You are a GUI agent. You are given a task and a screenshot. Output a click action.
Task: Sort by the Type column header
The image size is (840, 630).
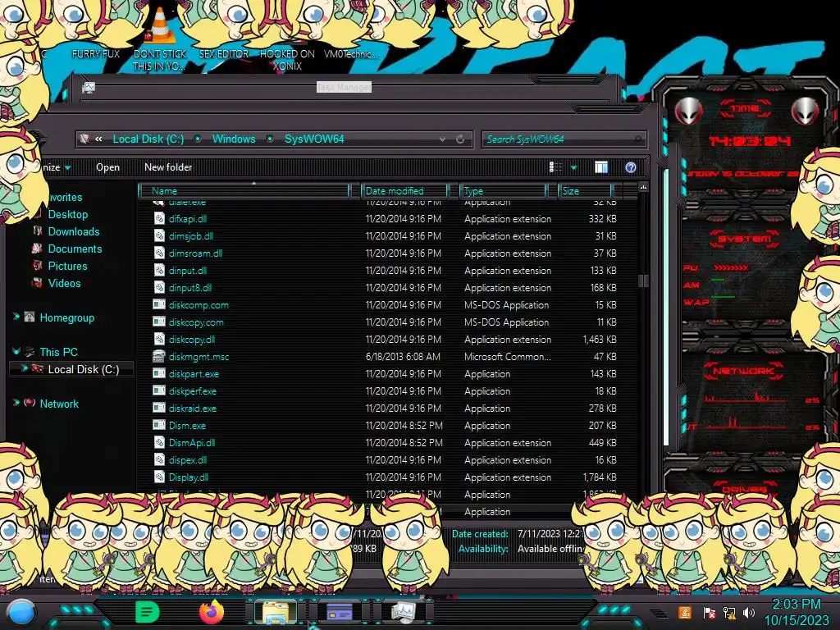pos(503,190)
